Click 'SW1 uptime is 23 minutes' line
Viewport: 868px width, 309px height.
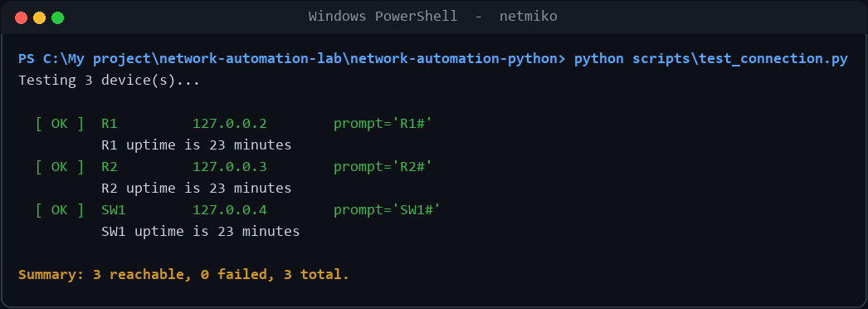pos(200,232)
